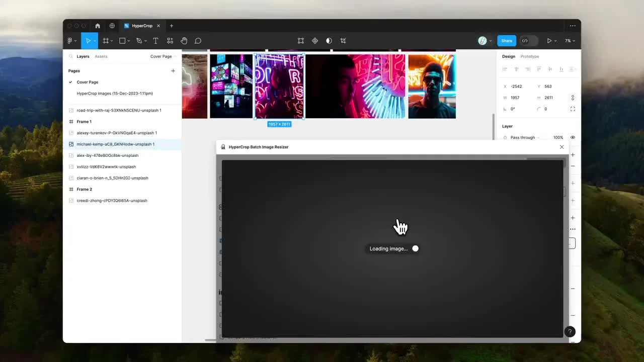
Task: Select the Crop image tool
Action: point(343,41)
